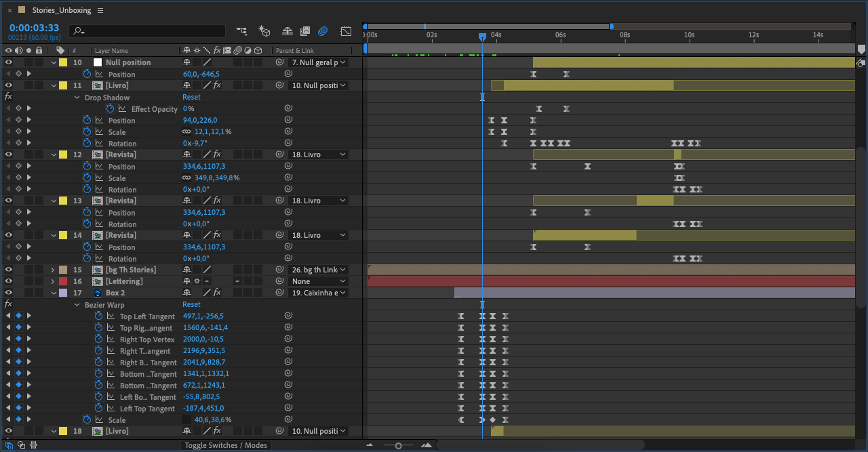Close the Stories_Unboxing tab
This screenshot has width=868, height=452.
[x=9, y=11]
